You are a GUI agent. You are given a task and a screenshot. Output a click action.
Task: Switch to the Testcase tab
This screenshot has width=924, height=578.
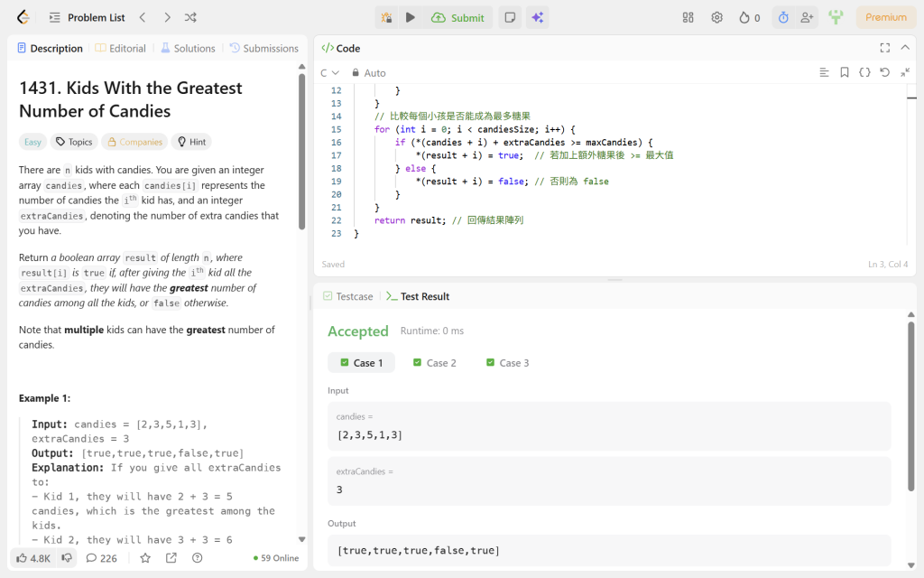pyautogui.click(x=348, y=296)
